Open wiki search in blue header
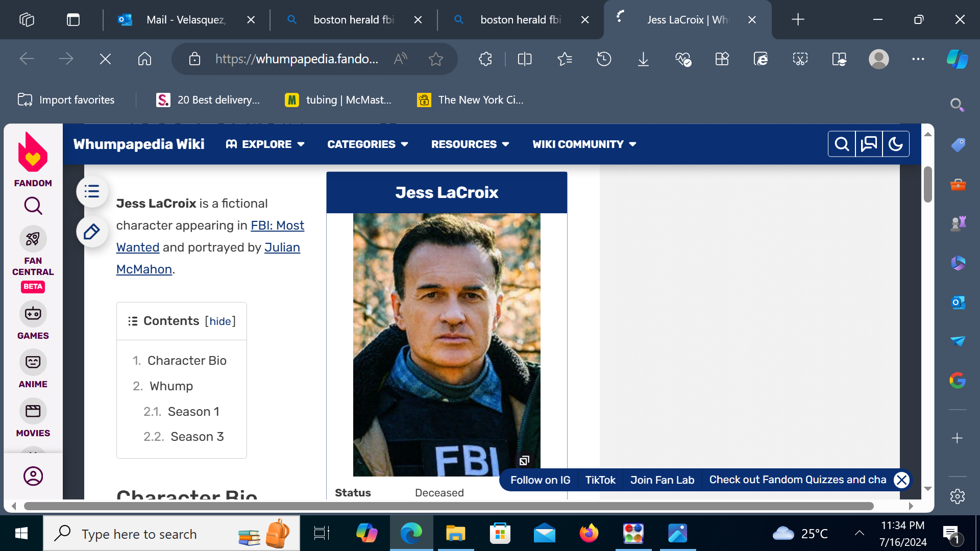Image resolution: width=980 pixels, height=551 pixels. point(842,144)
